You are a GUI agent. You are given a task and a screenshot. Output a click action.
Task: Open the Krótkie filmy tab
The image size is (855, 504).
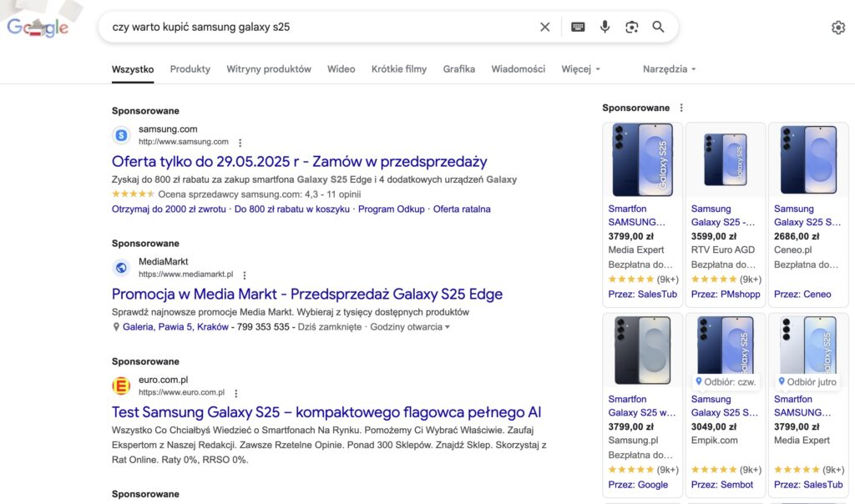(x=399, y=69)
